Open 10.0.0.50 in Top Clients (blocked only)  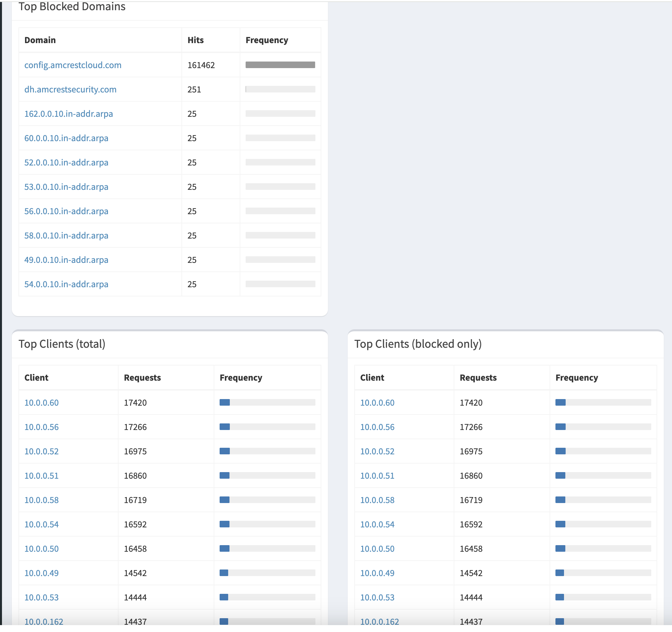(x=377, y=548)
